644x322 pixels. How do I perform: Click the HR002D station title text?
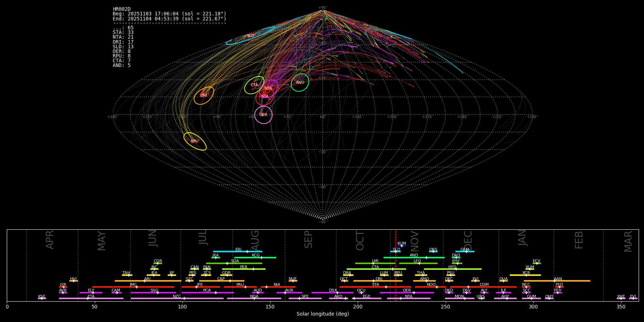pos(122,9)
